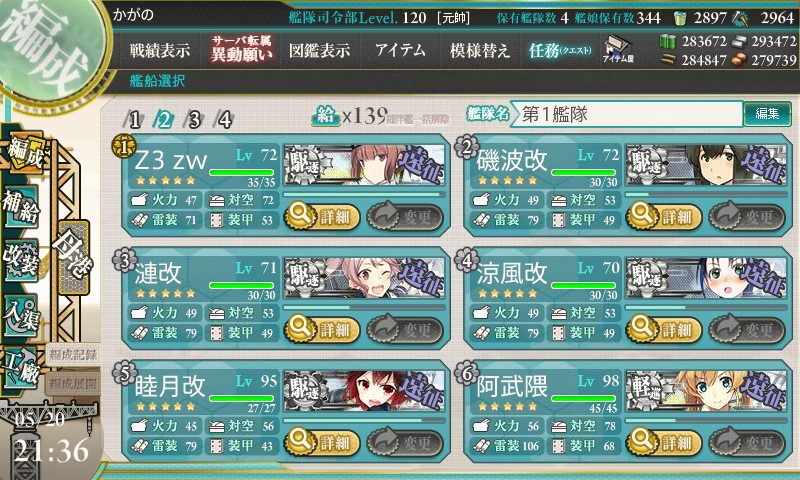The image size is (800, 480).
Task: View 詳細 details for Z3 zw
Action: click(x=322, y=217)
